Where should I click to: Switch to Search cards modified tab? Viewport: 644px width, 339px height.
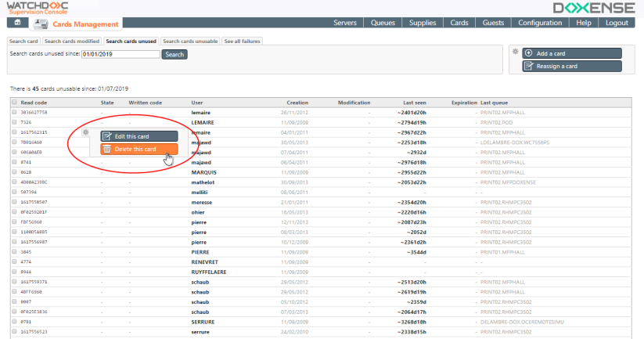point(71,41)
